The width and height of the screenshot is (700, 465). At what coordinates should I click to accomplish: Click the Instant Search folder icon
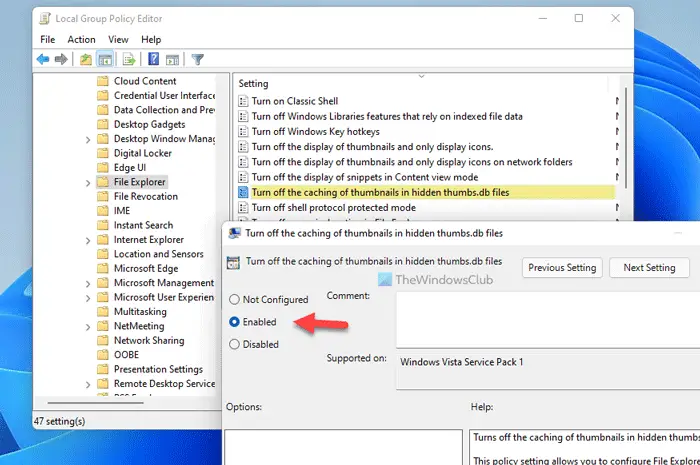(x=103, y=225)
